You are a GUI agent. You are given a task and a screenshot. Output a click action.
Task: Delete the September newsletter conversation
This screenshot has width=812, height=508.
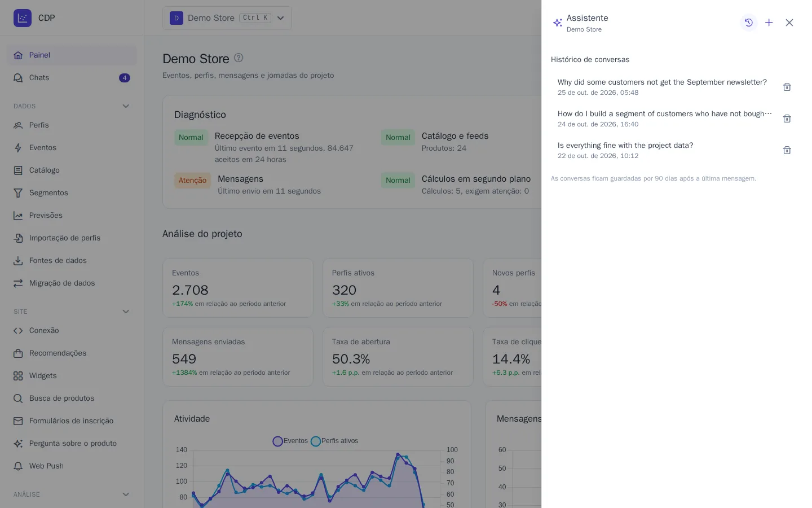coord(787,87)
